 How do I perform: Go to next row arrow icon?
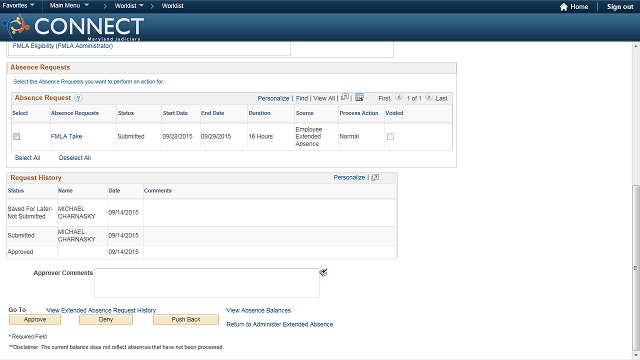click(429, 98)
